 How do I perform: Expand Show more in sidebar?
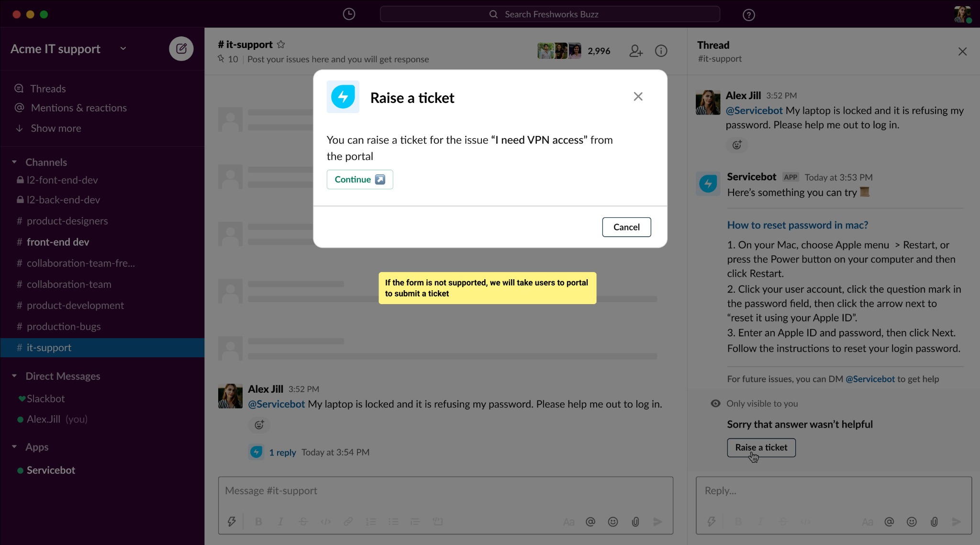48,128
